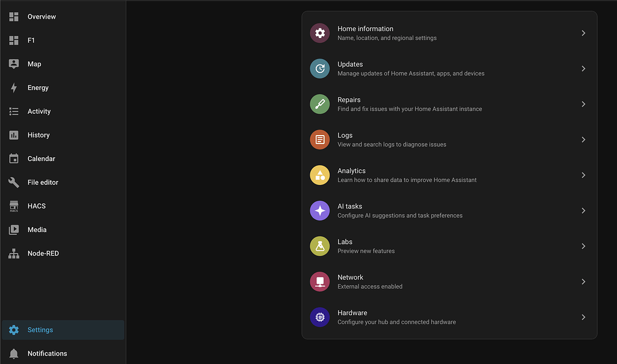Click 'View and search logs to diagnose issues'
Image resolution: width=617 pixels, height=364 pixels.
pos(392,145)
